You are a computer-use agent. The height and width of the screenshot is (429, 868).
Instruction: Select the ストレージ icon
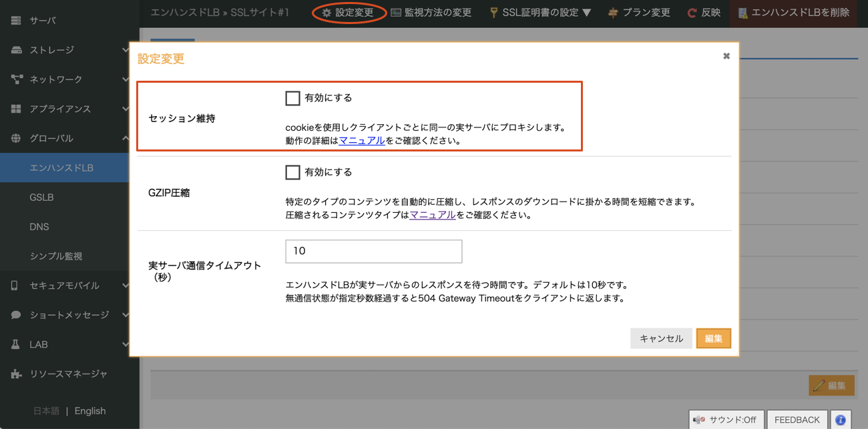coord(15,49)
